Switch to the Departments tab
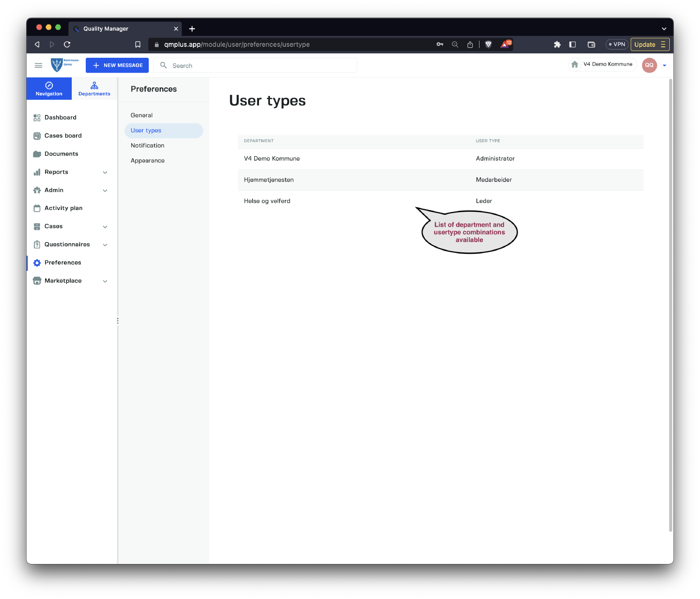 click(x=94, y=88)
